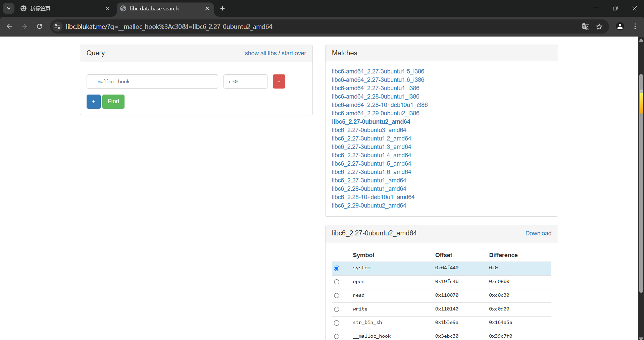Open bold libc6_2.27-0ubuntu2_amd64 match
The width and height of the screenshot is (644, 340).
pyautogui.click(x=371, y=122)
